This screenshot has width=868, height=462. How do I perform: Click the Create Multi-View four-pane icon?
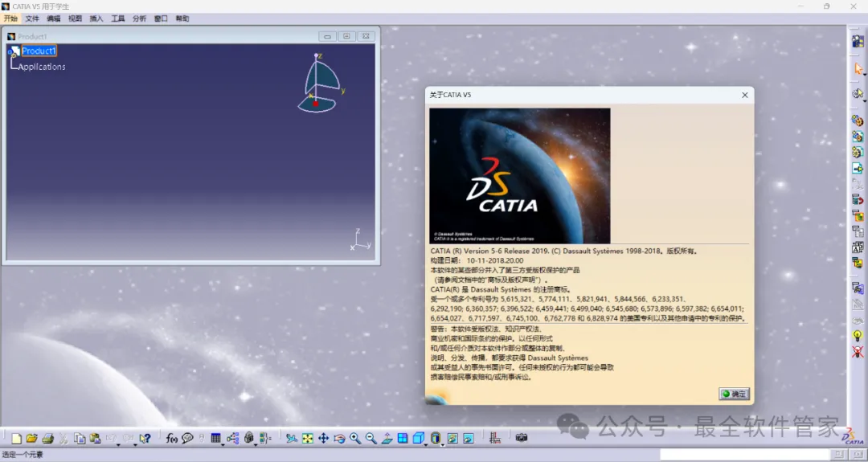(403, 438)
